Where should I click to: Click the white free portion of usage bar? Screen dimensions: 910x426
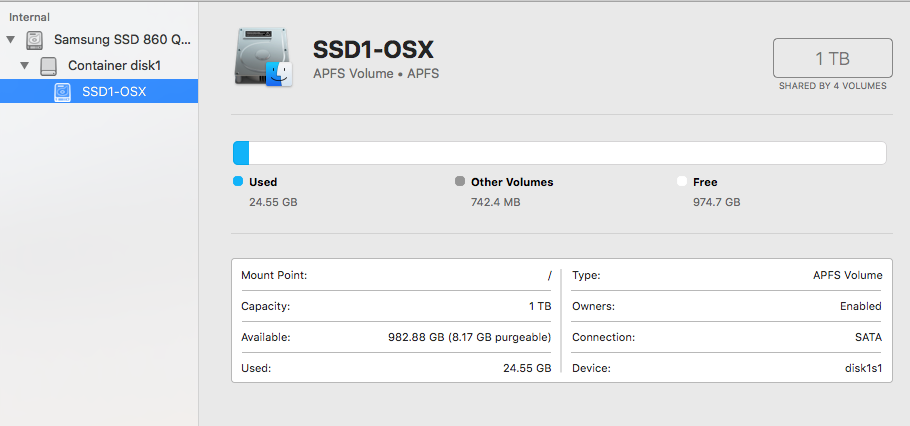[x=567, y=153]
